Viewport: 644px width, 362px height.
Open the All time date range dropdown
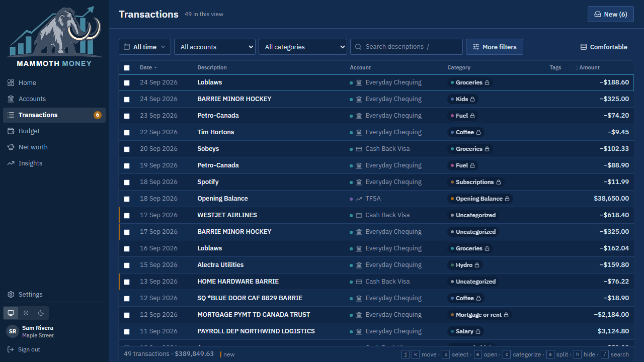145,47
